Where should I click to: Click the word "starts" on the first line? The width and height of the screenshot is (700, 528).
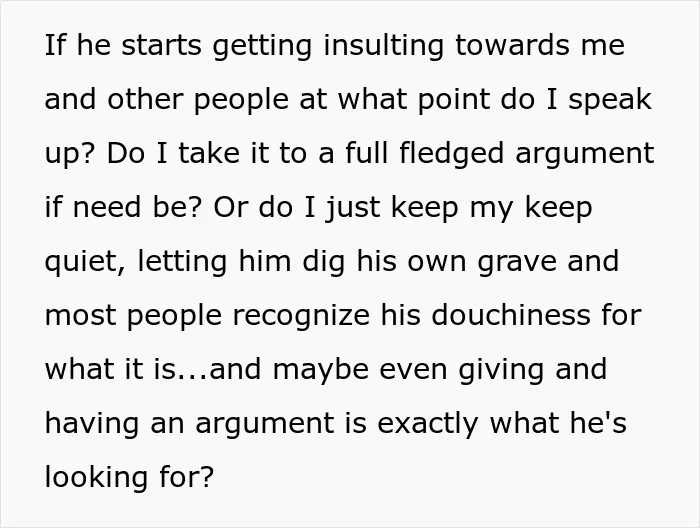(162, 46)
